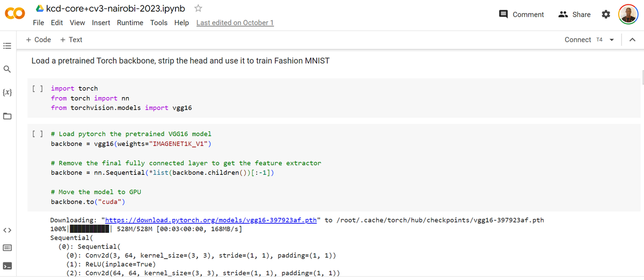Click the Google Drive icon beside notebook title
The height and width of the screenshot is (280, 644).
click(39, 9)
